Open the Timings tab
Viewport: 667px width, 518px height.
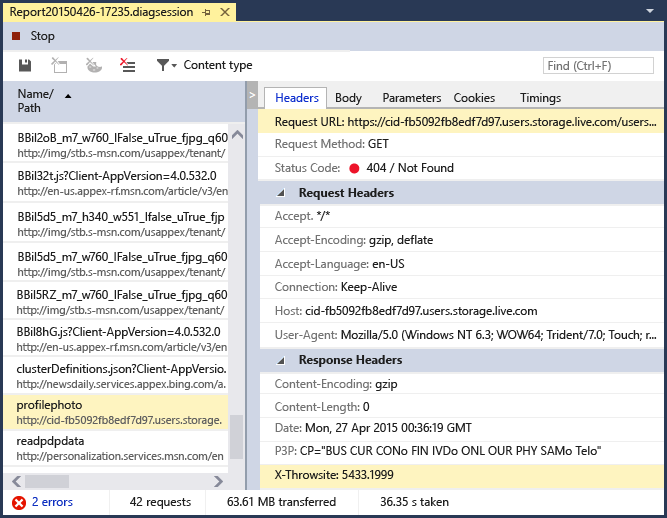click(540, 98)
